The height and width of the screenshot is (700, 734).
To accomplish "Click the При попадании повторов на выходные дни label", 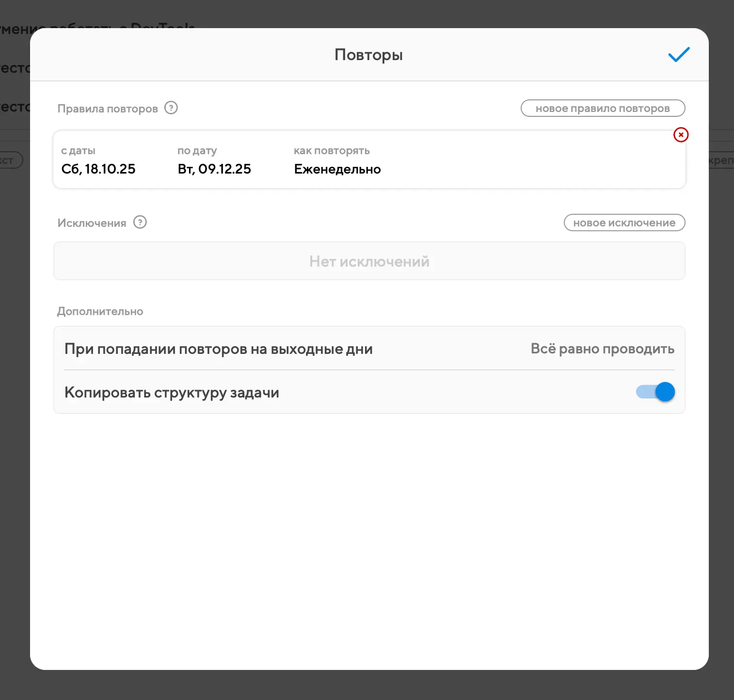I will (218, 349).
